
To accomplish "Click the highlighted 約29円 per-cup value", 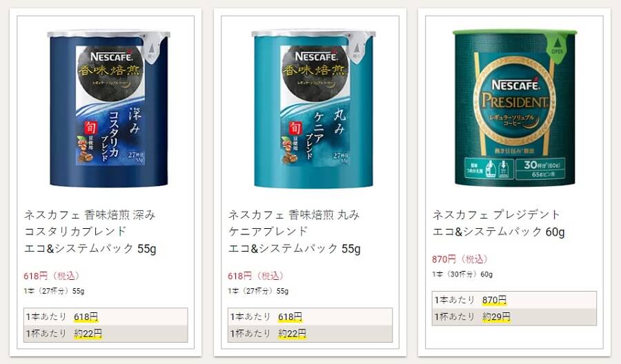I will pos(496,317).
